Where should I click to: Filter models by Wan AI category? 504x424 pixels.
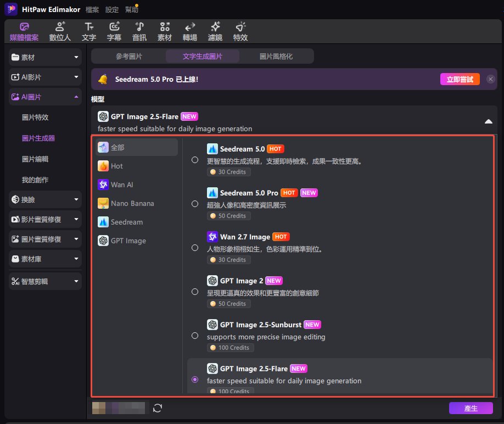[137, 185]
